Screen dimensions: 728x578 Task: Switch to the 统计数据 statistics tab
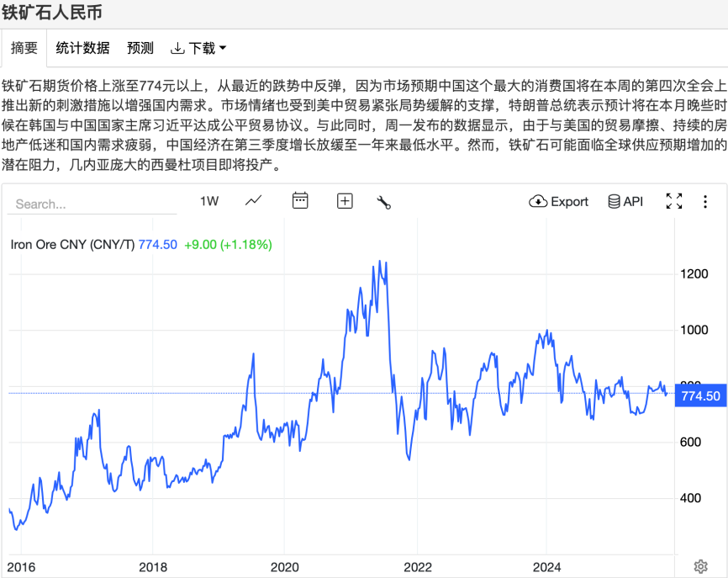(x=82, y=48)
